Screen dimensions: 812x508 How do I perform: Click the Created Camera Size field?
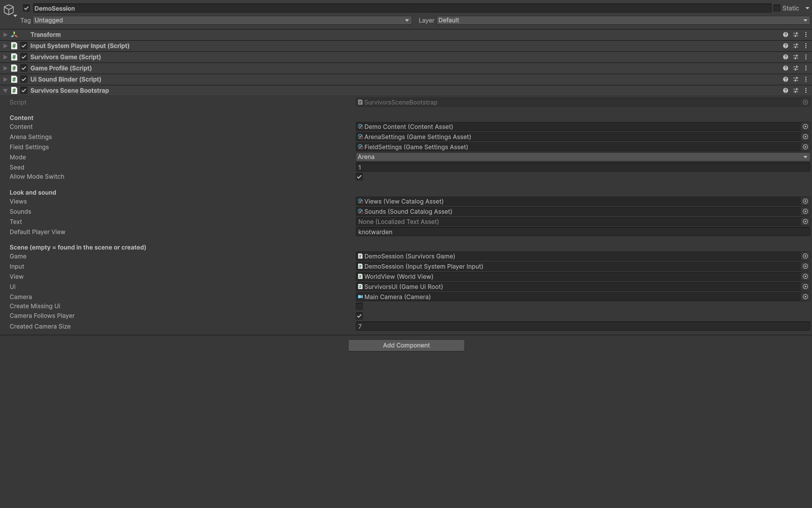pyautogui.click(x=583, y=327)
